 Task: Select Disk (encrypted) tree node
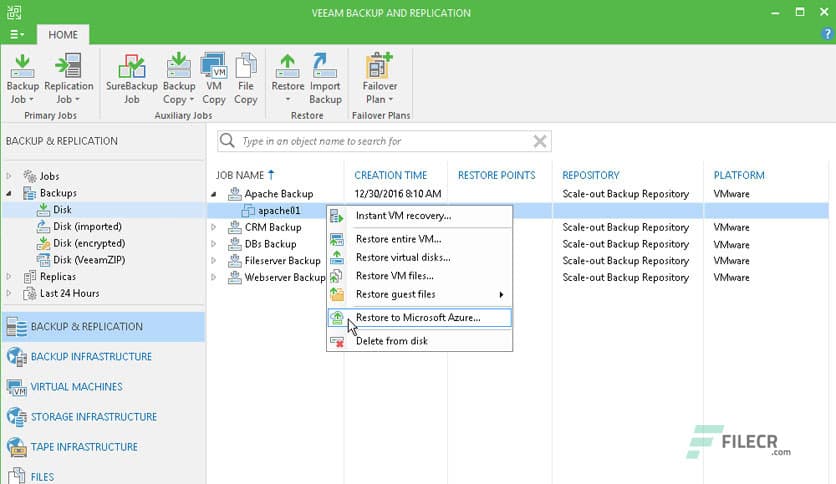89,243
